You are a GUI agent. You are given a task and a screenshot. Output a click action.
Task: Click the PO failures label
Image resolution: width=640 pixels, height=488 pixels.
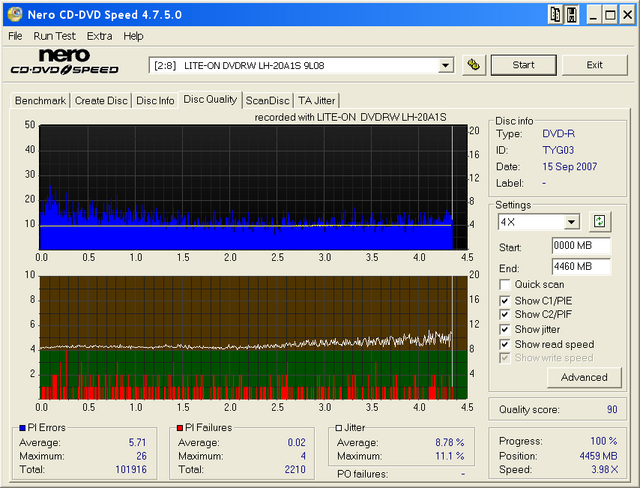click(x=362, y=474)
